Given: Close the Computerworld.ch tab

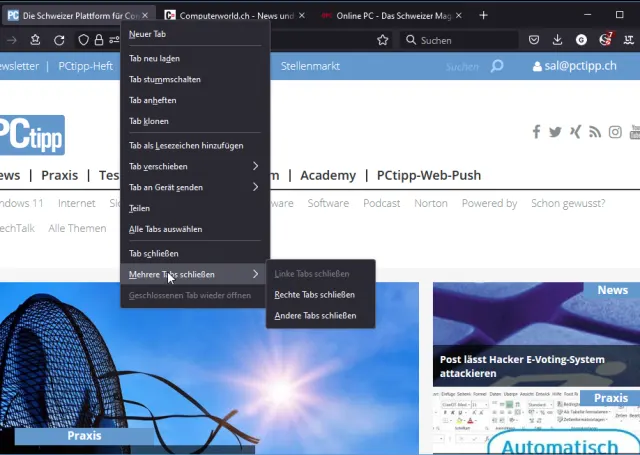Looking at the screenshot, I should [x=302, y=16].
